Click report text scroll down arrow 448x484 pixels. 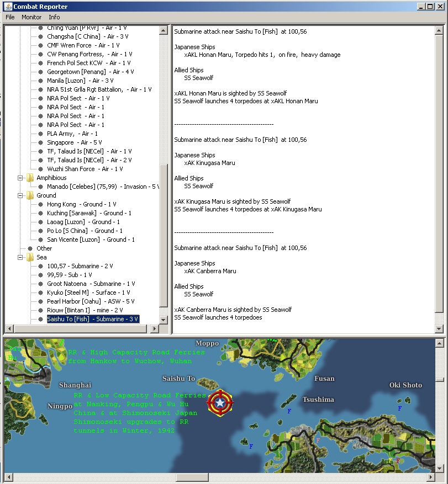pos(439,329)
